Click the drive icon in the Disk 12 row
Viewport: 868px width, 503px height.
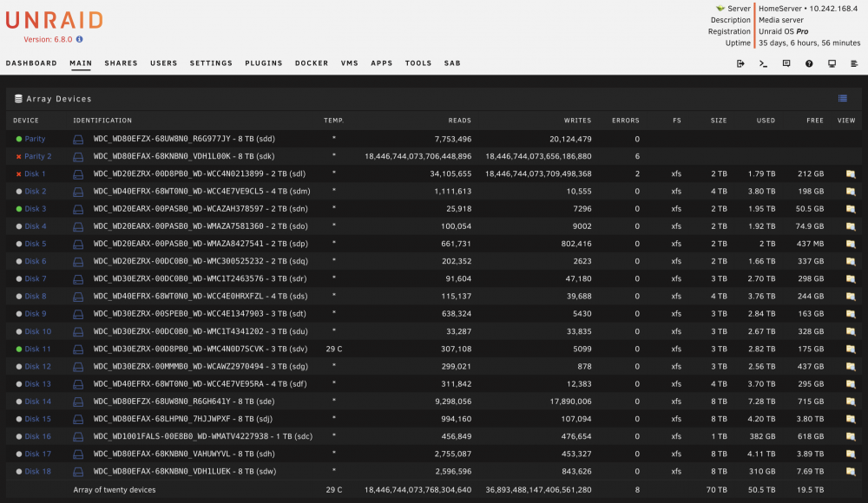(x=78, y=366)
